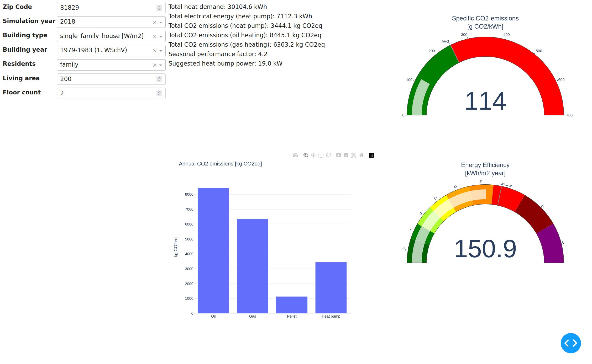
Task: Click into the Floor count field
Action: (105, 93)
